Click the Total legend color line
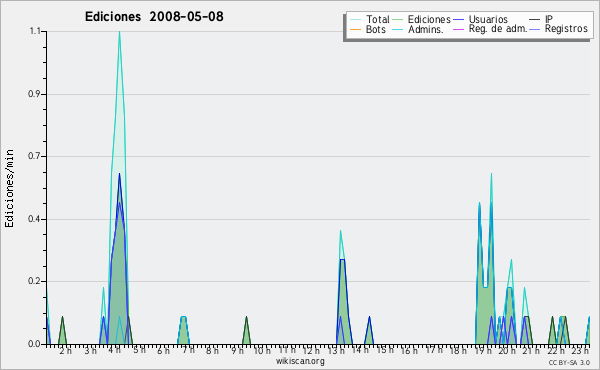600x370 pixels. click(x=355, y=20)
